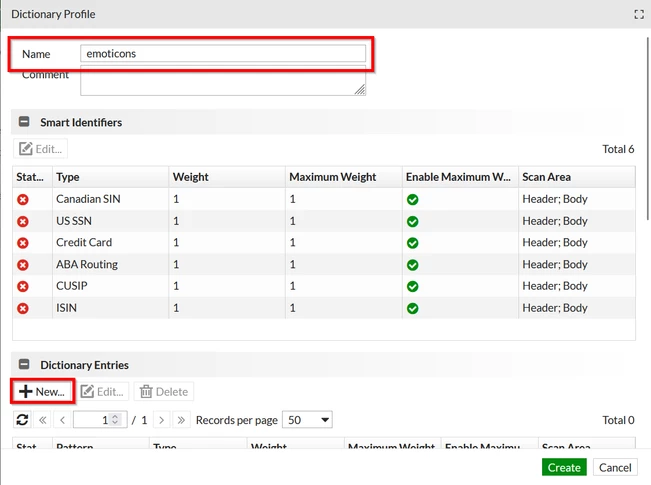
Task: Go to previous page of dictionary entries
Action: pyautogui.click(x=62, y=420)
